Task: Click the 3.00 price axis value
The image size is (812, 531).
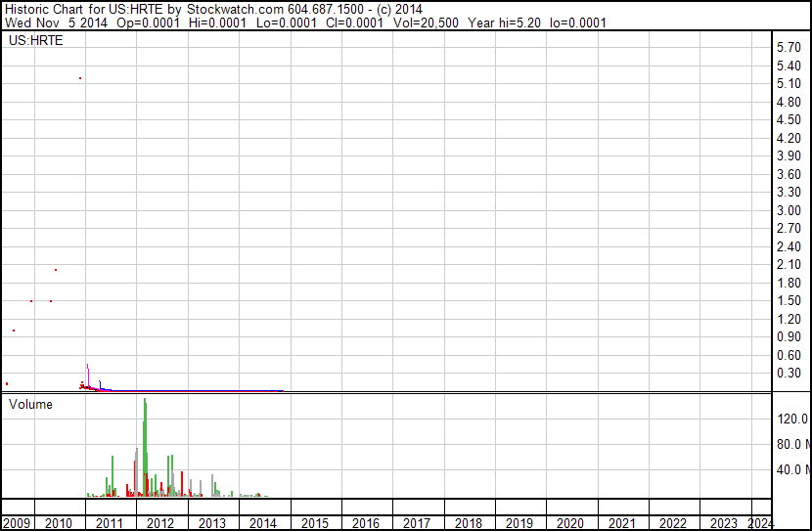Action: 789,210
